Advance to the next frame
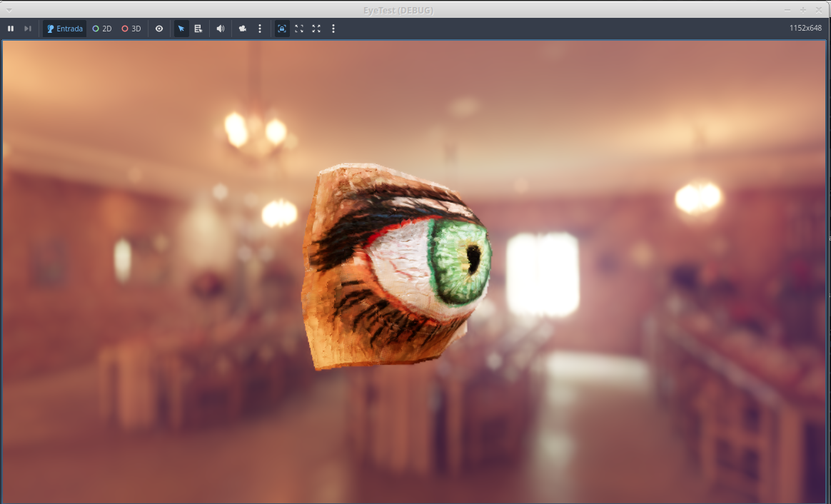The height and width of the screenshot is (504, 831). (28, 29)
